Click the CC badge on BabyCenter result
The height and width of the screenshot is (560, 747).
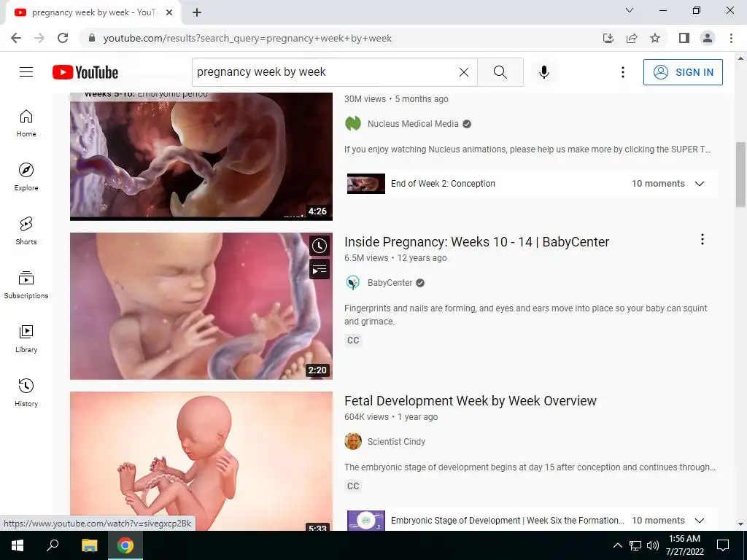click(x=353, y=341)
